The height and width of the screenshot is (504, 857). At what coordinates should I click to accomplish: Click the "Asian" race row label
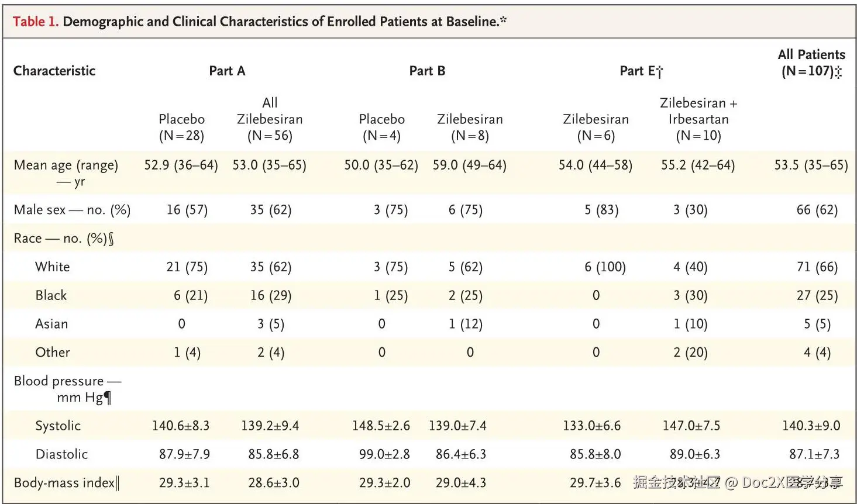point(51,324)
